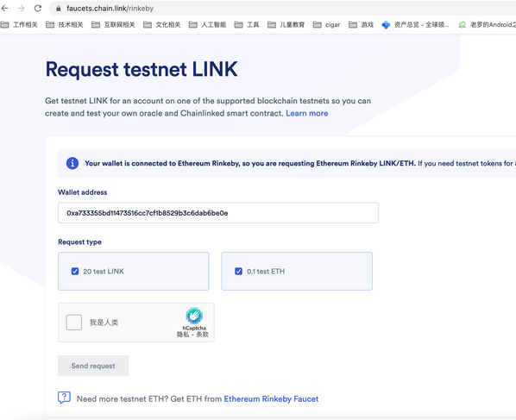
Task: Click the browser forward arrow
Action: click(22, 9)
